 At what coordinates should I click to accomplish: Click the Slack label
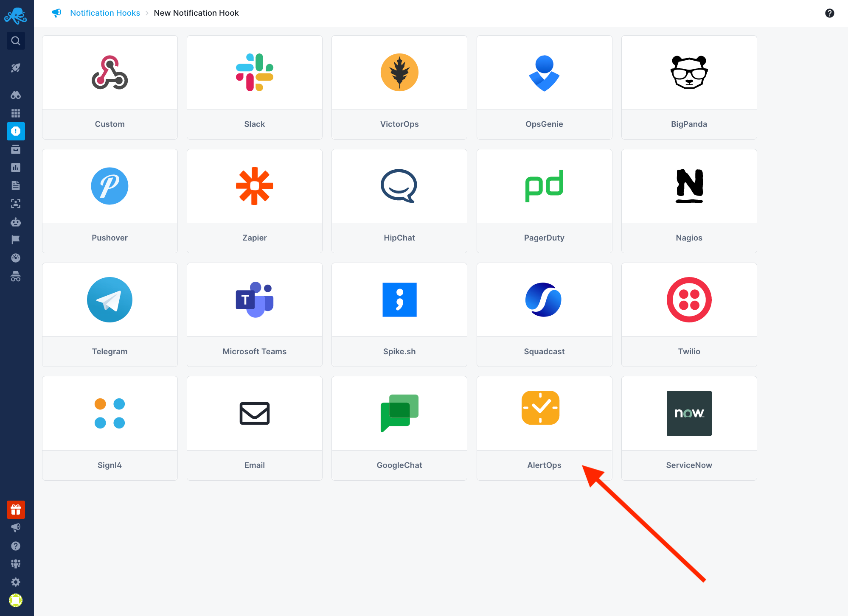pos(255,124)
